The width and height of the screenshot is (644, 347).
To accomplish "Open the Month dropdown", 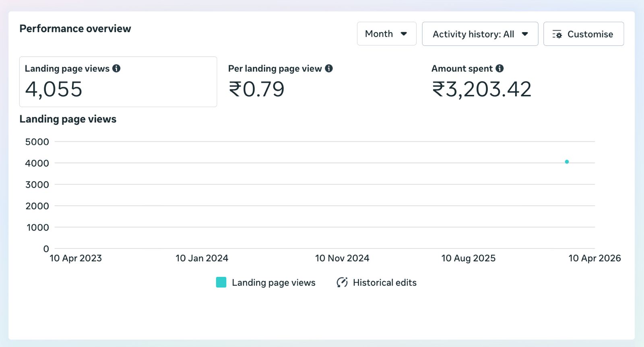I will tap(386, 34).
